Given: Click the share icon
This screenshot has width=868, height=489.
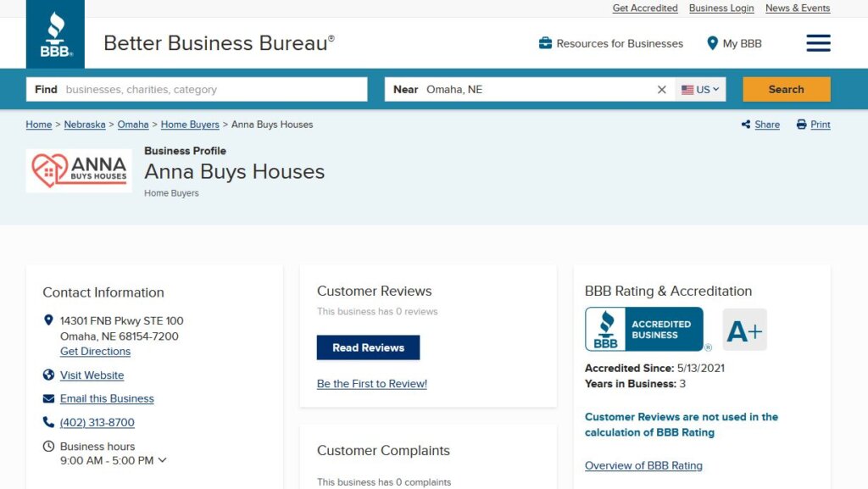Looking at the screenshot, I should (x=746, y=125).
